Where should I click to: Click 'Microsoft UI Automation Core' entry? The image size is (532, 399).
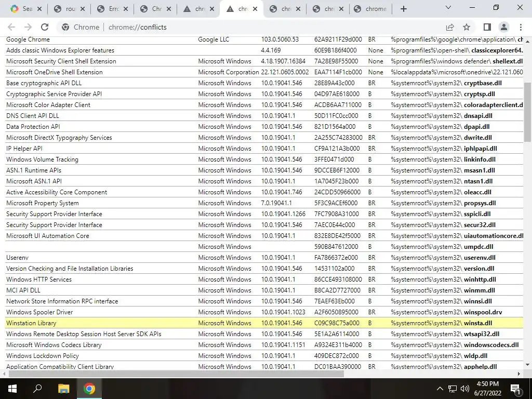coord(47,235)
